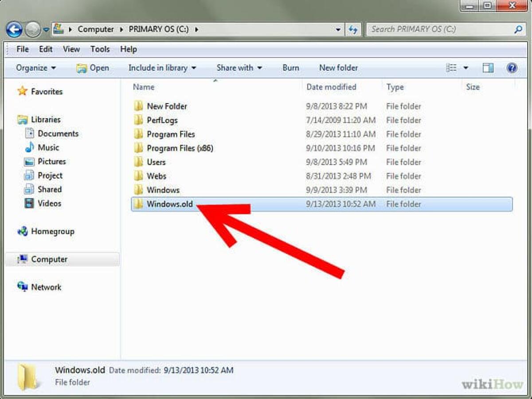Click the New folder button
This screenshot has height=399, width=532.
(x=338, y=68)
